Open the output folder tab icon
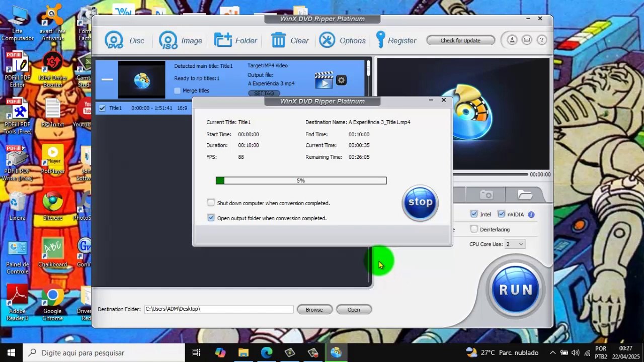 pyautogui.click(x=525, y=195)
